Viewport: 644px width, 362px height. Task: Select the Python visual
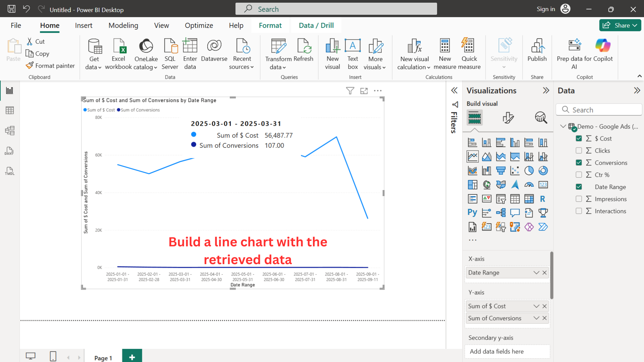click(x=472, y=213)
